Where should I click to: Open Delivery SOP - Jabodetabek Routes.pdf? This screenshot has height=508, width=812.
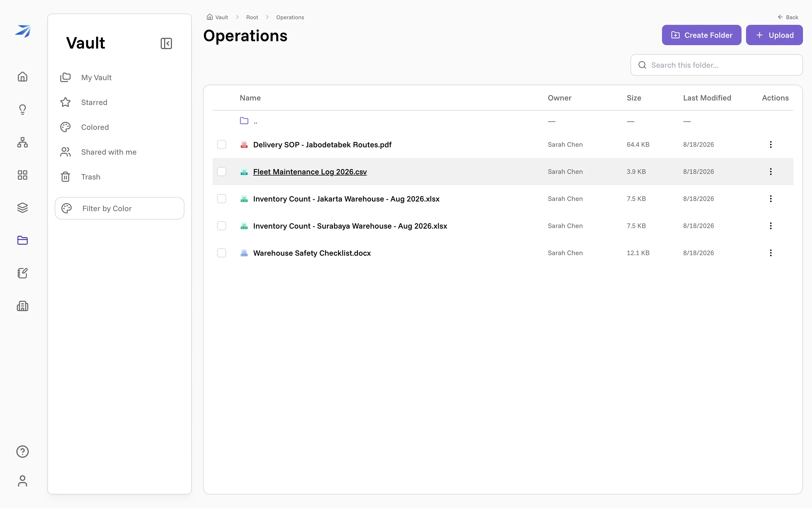coord(322,144)
